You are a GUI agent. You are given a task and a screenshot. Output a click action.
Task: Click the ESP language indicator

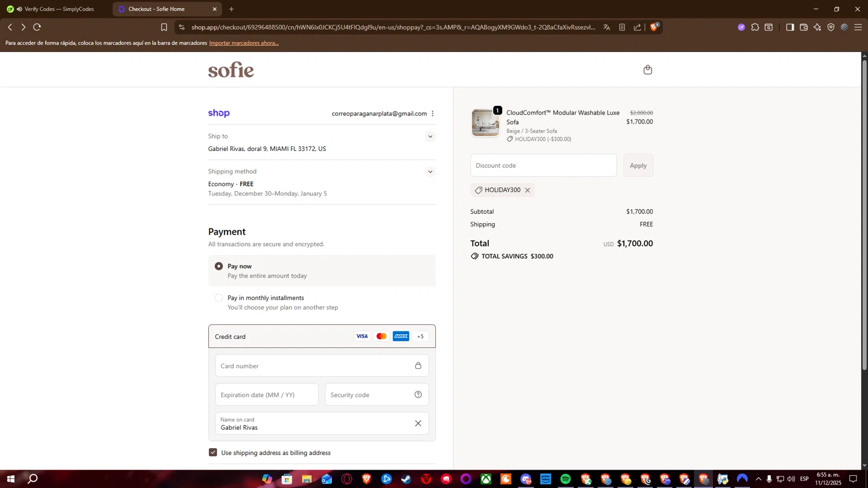[804, 479]
